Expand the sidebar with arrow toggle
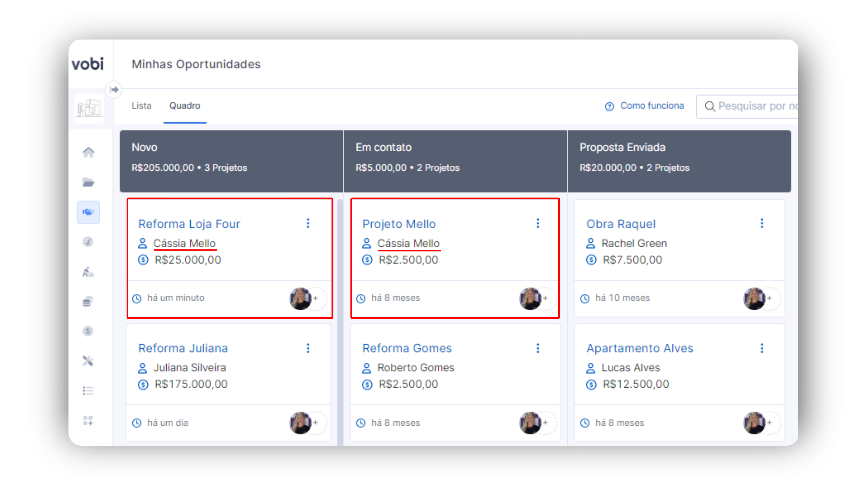 click(114, 90)
